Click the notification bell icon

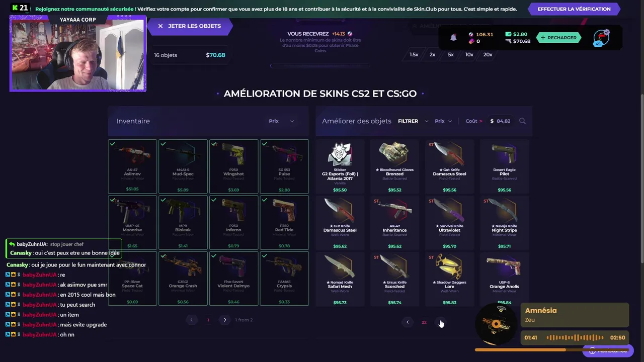(453, 38)
